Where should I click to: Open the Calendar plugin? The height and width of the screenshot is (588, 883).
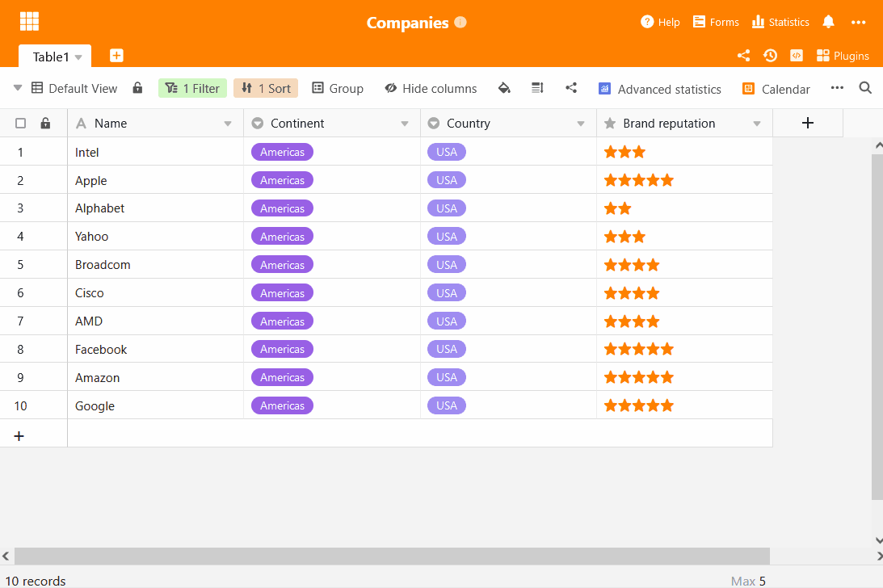tap(776, 89)
